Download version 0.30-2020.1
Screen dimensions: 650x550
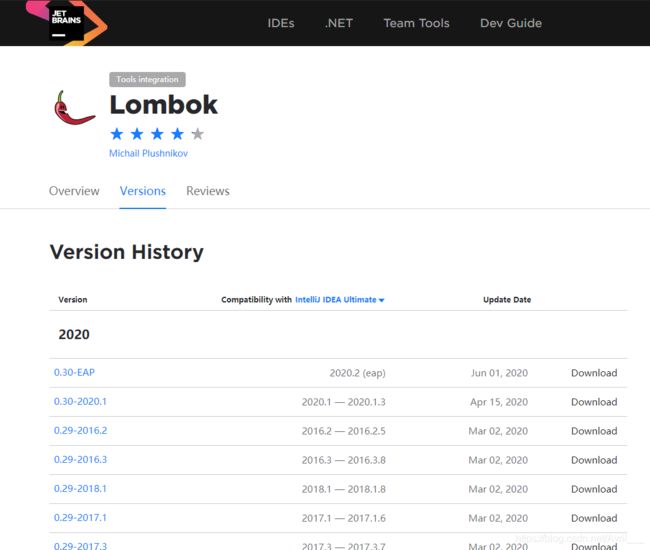(594, 402)
